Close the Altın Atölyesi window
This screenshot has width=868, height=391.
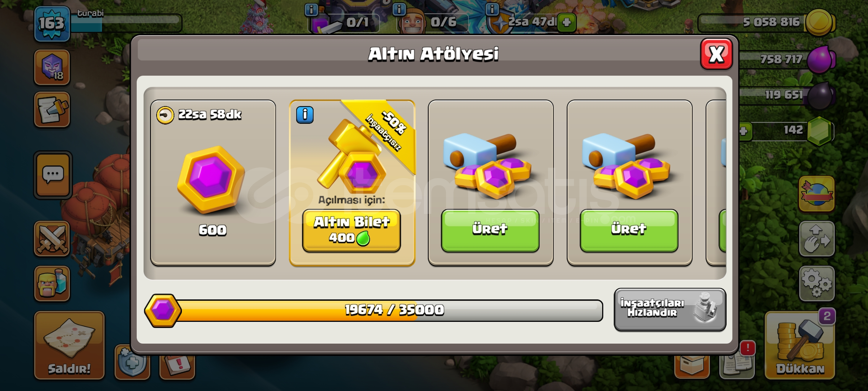coord(716,54)
